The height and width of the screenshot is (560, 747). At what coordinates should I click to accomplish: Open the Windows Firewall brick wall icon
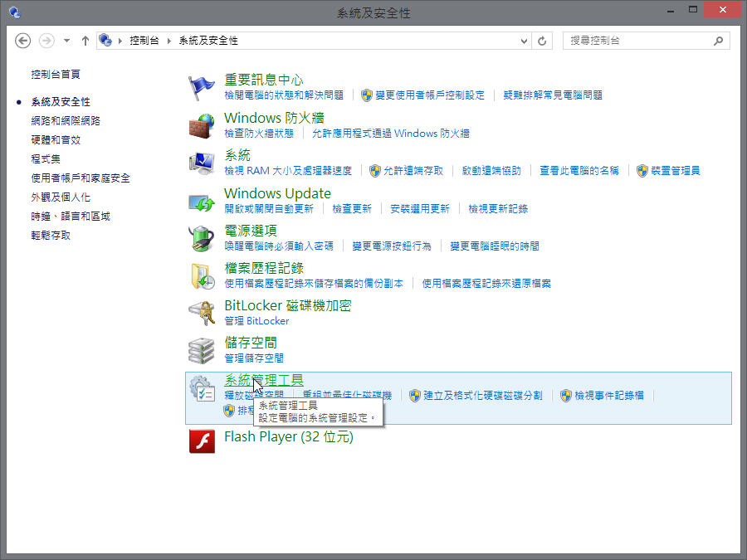[x=202, y=126]
